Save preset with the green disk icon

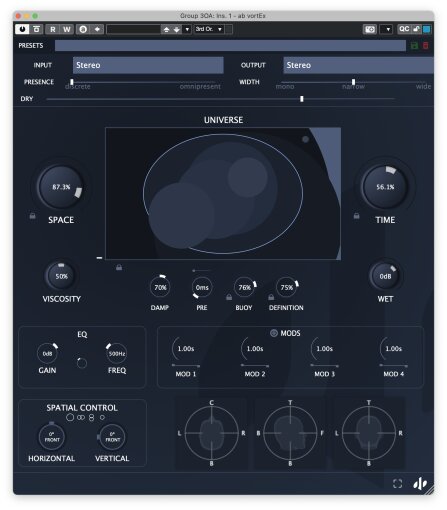[x=414, y=46]
